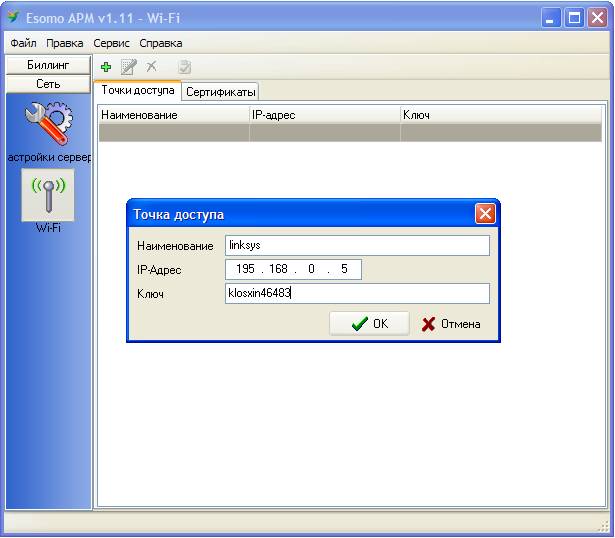Expand the Биллинг sidebar section
This screenshot has width=615, height=538.
pos(48,65)
